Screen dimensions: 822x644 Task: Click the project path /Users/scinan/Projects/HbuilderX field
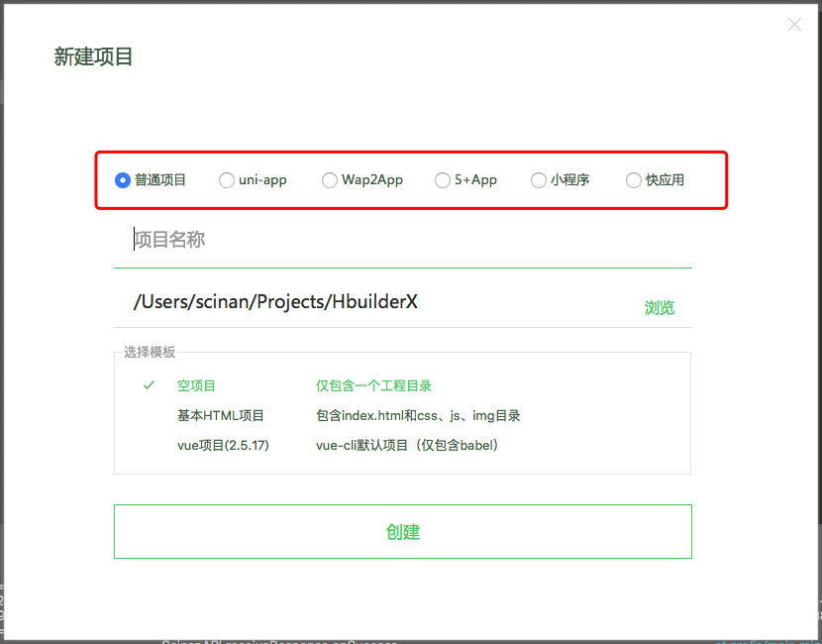(x=376, y=302)
